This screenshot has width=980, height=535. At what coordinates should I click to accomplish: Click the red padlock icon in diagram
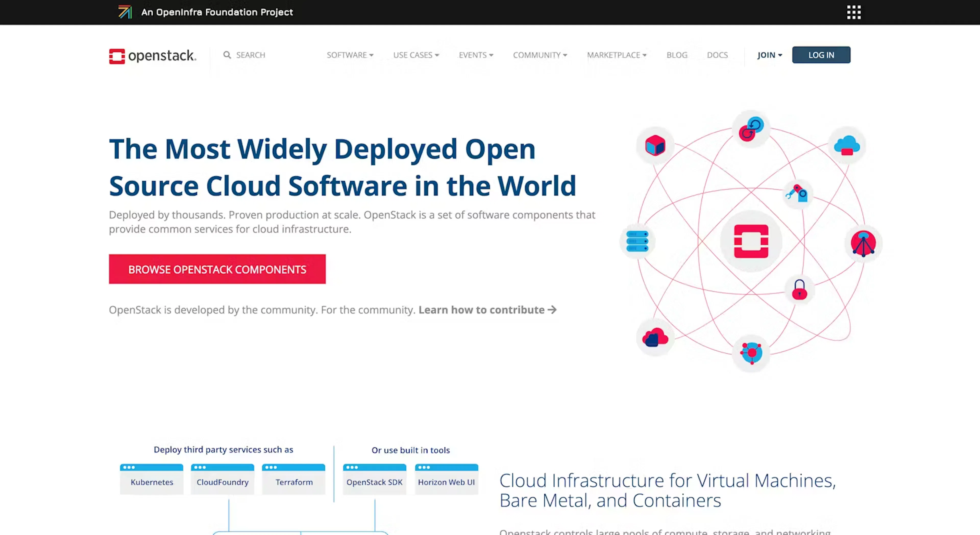pyautogui.click(x=799, y=290)
